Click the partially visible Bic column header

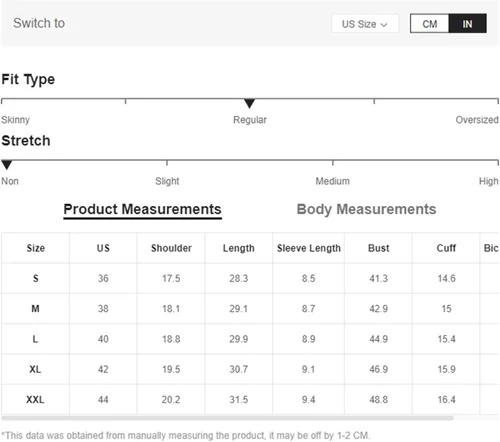coord(491,248)
